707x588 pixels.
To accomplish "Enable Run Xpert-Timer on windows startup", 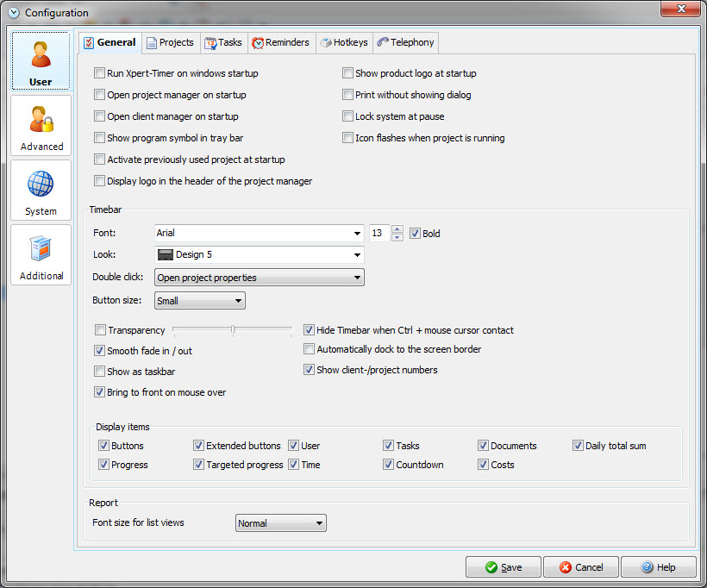I will pyautogui.click(x=100, y=74).
